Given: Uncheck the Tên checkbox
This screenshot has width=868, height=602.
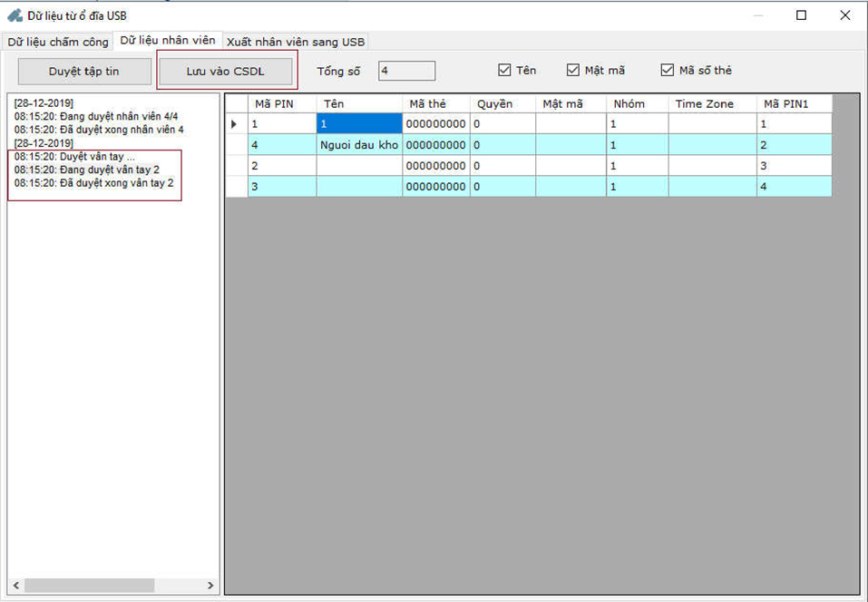Looking at the screenshot, I should 504,70.
